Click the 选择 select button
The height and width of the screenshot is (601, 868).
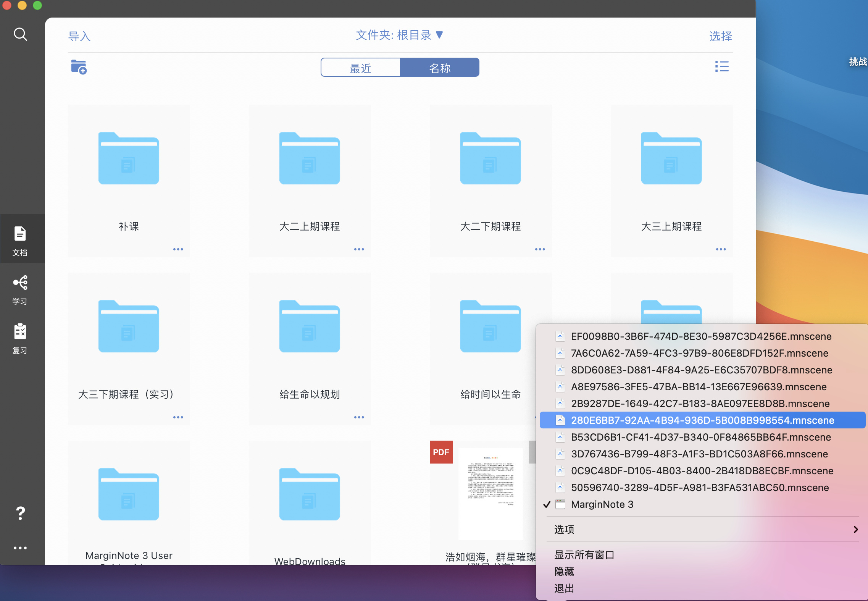(721, 36)
